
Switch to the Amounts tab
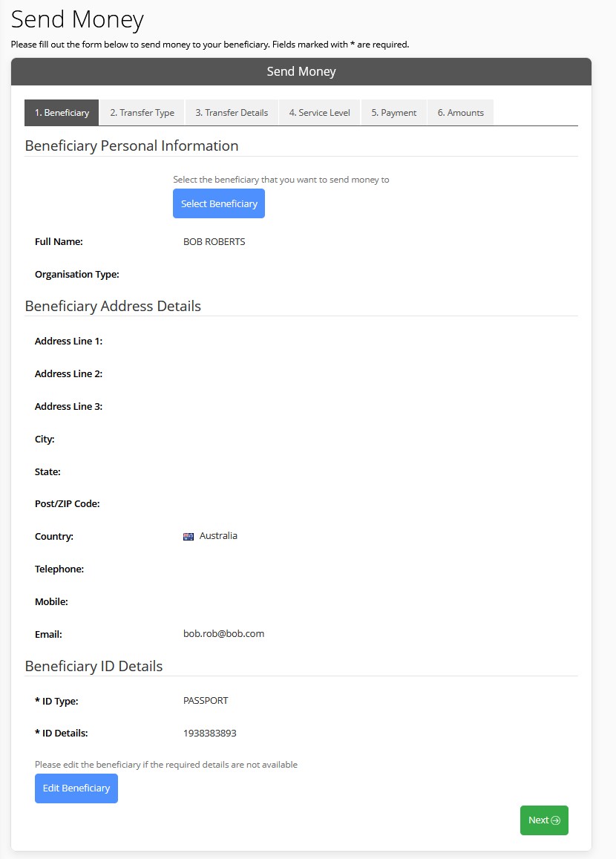460,112
